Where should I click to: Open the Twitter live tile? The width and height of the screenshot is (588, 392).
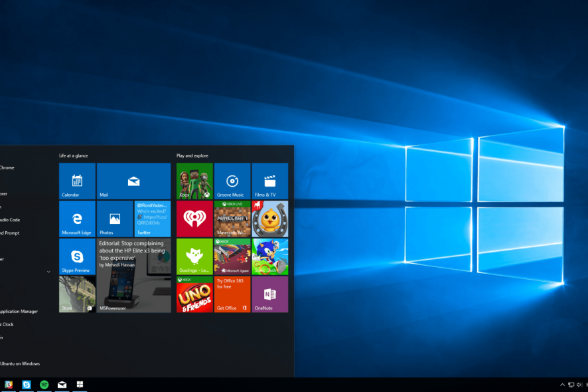coord(153,219)
